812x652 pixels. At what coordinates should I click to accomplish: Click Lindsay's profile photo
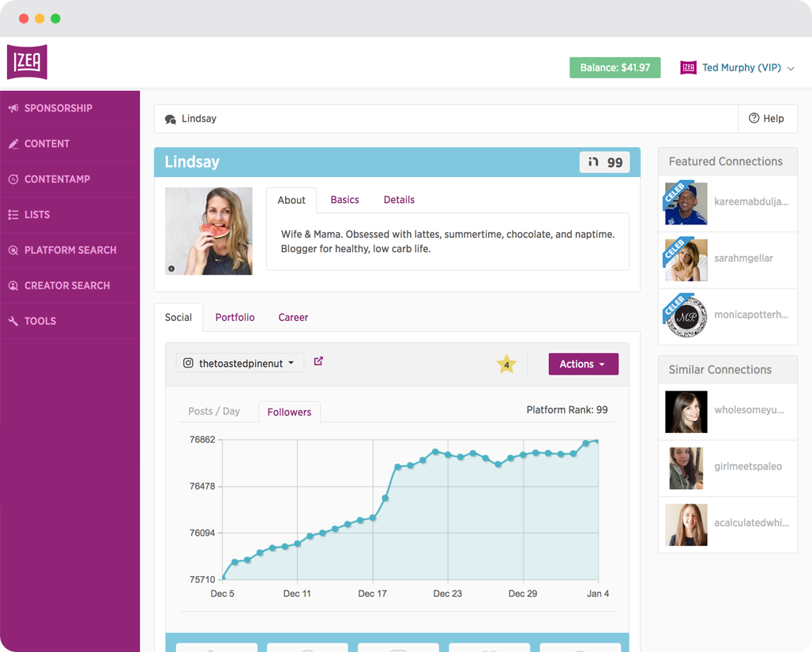[x=209, y=231]
